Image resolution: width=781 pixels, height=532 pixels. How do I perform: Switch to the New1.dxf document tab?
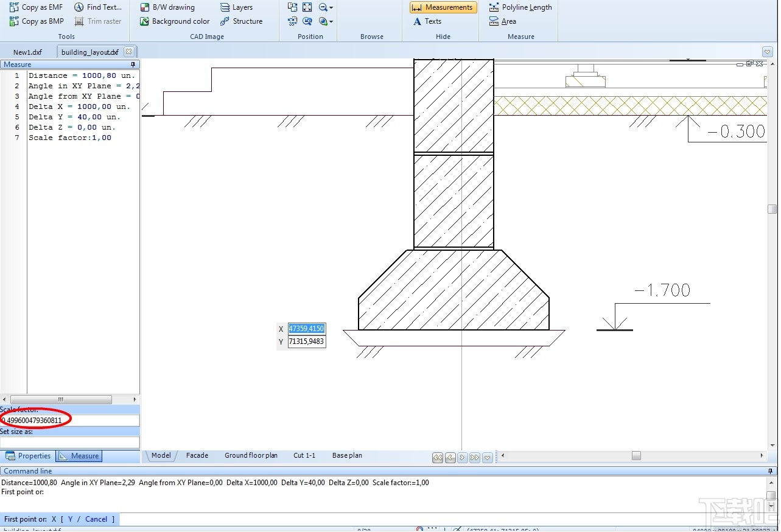tap(28, 52)
